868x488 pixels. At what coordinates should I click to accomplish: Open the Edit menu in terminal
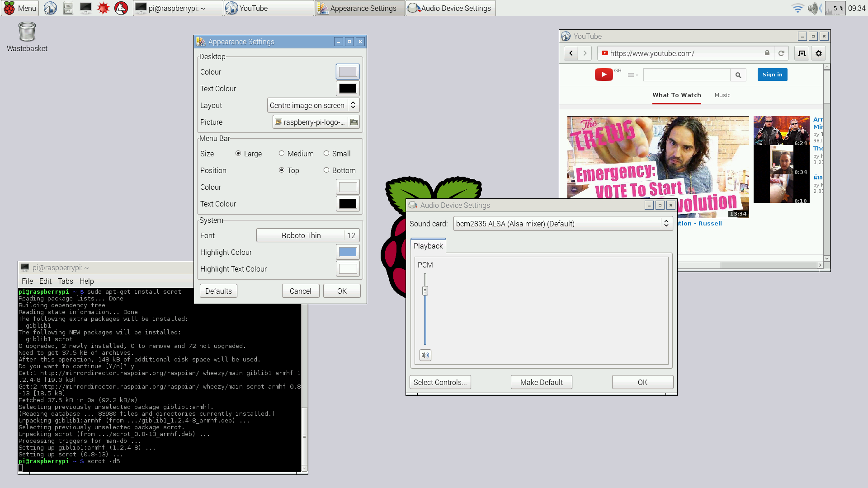click(45, 281)
